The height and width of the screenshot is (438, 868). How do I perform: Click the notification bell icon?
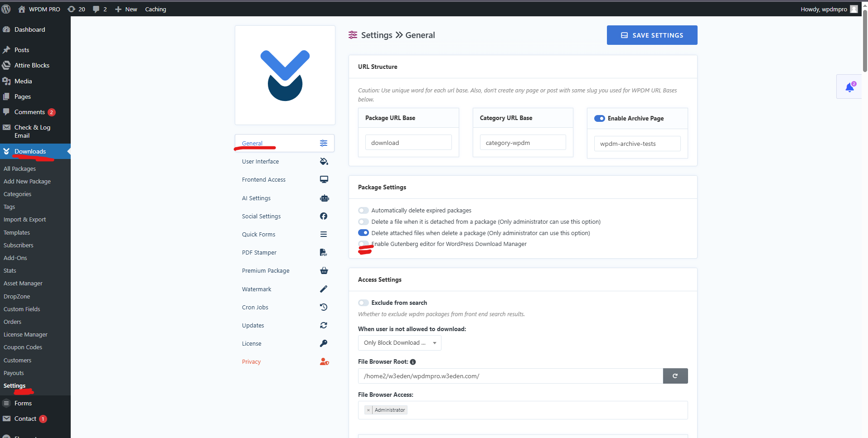tap(849, 87)
